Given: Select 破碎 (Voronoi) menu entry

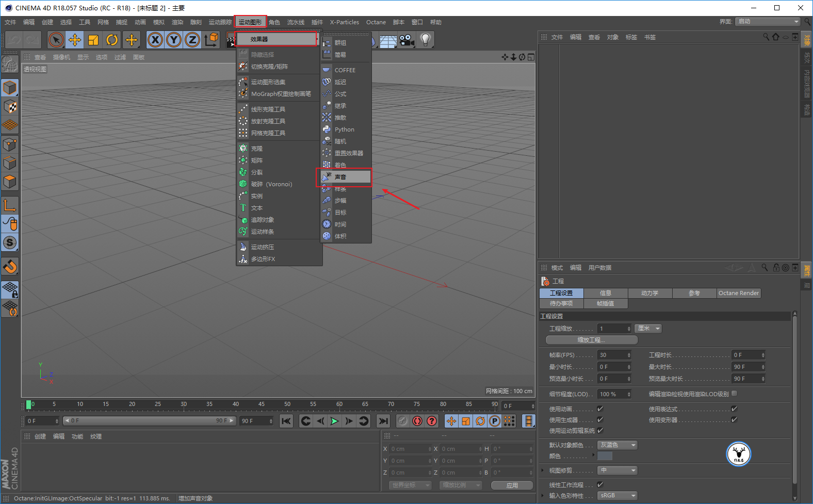Looking at the screenshot, I should pyautogui.click(x=279, y=184).
